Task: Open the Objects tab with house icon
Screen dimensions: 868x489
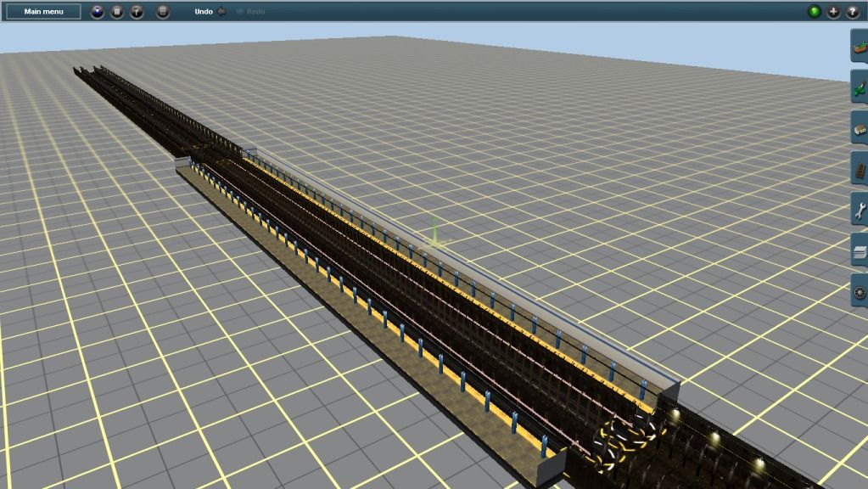Action: 860,128
